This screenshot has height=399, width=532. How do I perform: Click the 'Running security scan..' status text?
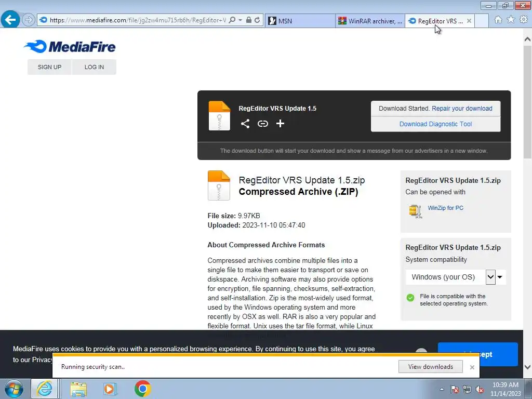(93, 367)
